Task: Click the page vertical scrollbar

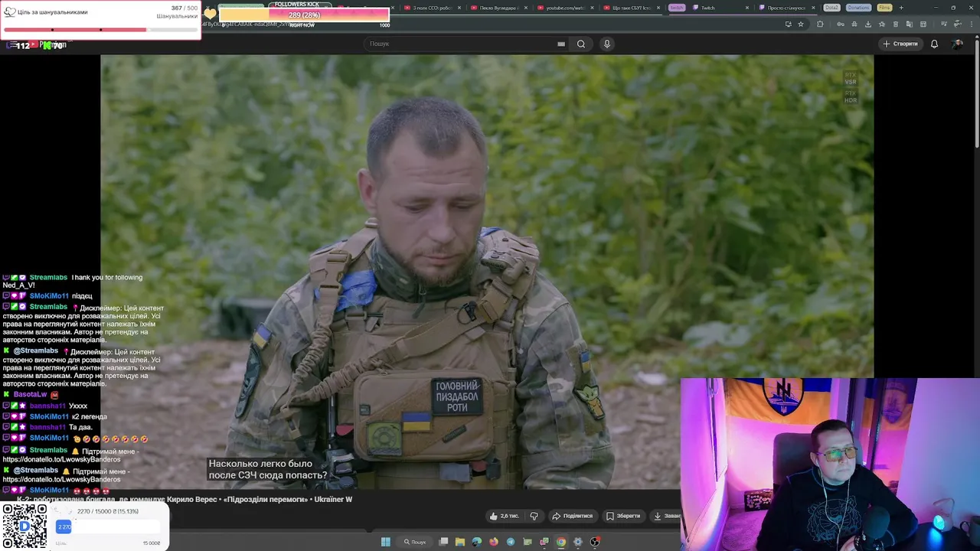Action: point(975,92)
